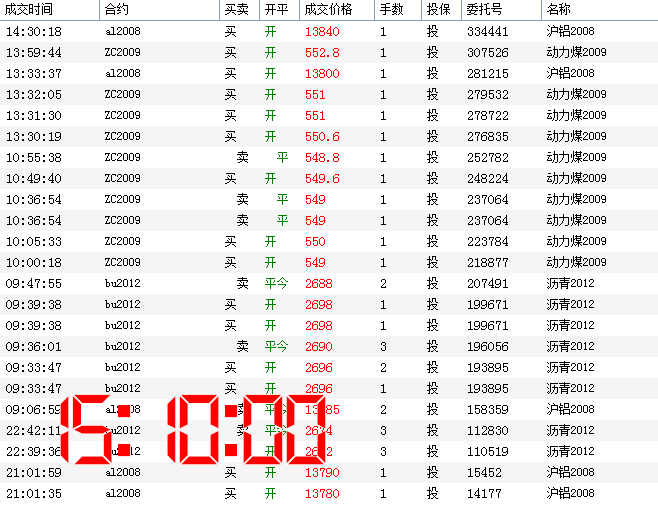Click the 买卖 column header
This screenshot has height=517, width=658.
(236, 10)
